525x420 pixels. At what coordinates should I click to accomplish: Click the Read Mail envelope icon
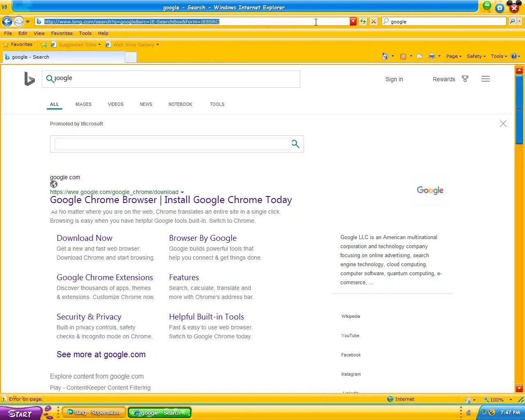coord(420,56)
